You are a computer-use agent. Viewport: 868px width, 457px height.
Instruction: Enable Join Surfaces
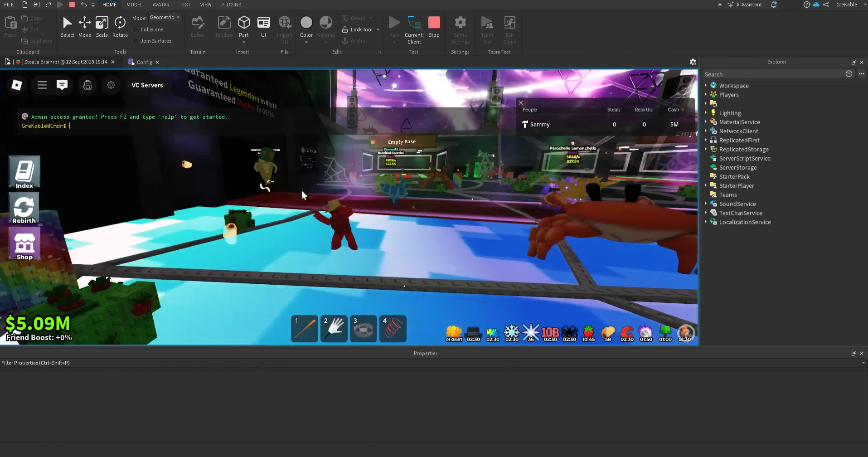[x=136, y=41]
